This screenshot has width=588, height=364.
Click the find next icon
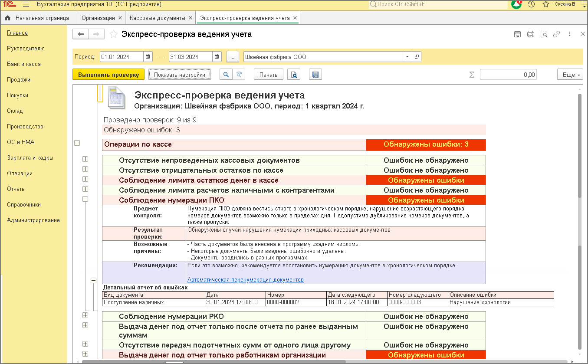click(239, 75)
